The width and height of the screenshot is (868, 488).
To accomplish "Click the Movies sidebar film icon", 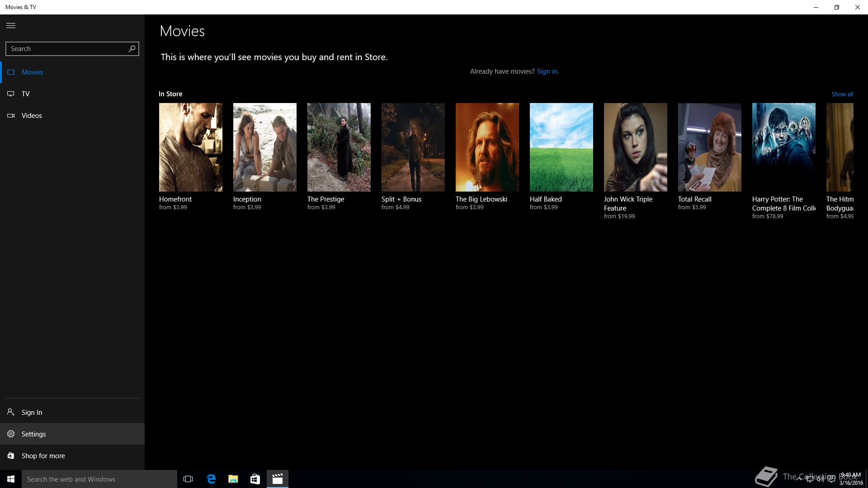I will [x=11, y=72].
